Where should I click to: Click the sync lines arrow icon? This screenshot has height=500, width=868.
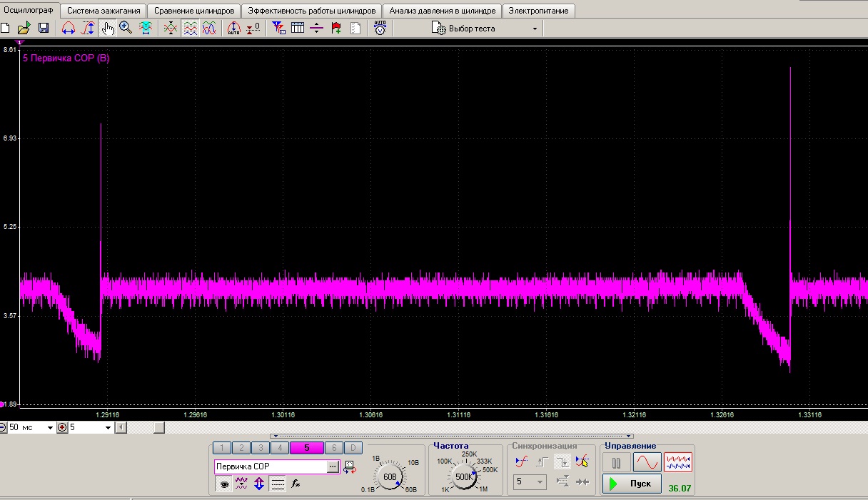click(562, 482)
